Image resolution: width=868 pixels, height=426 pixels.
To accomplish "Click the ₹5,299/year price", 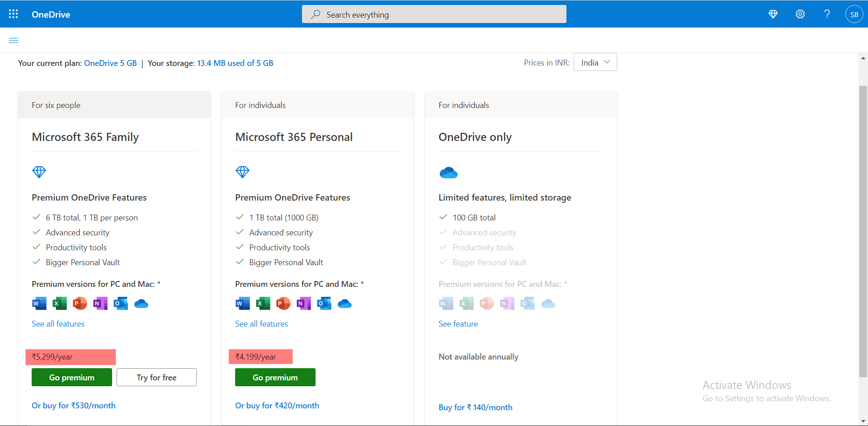I will [52, 357].
